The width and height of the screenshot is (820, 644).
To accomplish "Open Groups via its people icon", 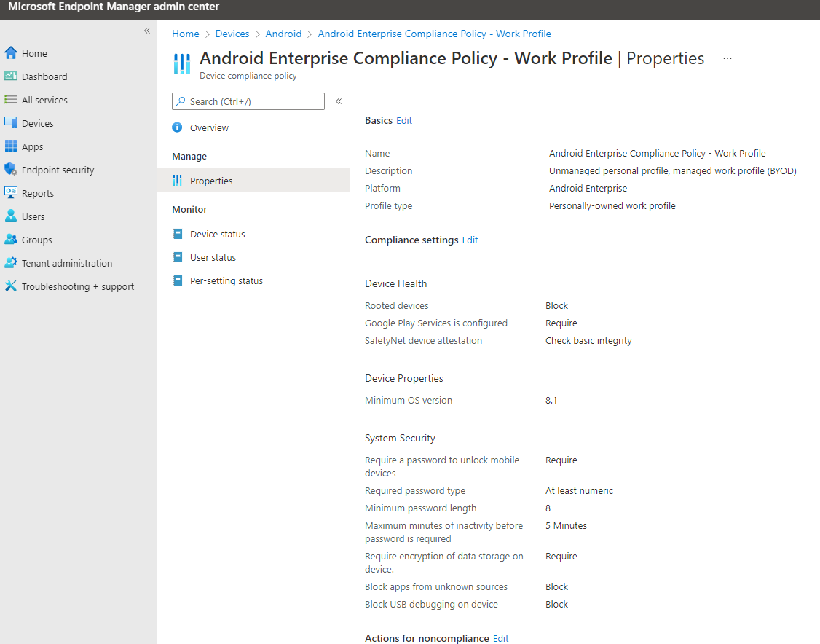I will pyautogui.click(x=11, y=240).
